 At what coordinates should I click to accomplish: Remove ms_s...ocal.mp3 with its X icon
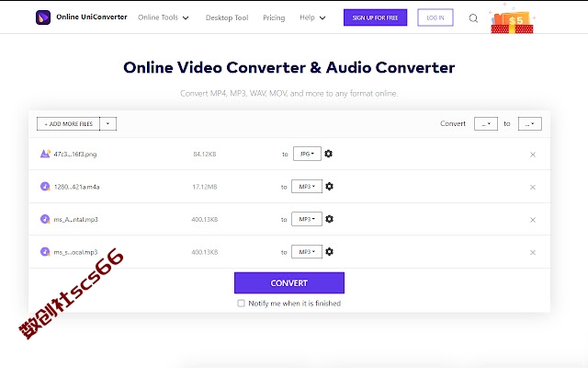(533, 252)
